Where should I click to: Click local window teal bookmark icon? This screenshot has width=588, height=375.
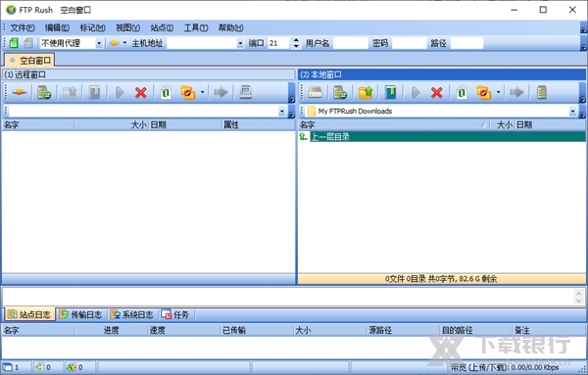coord(390,92)
